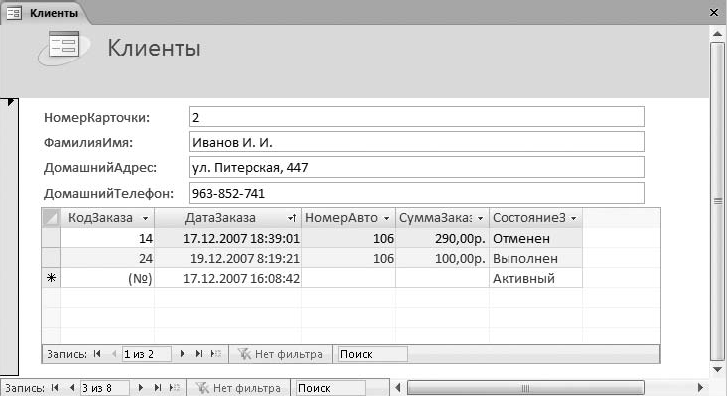The width and height of the screenshot is (727, 396).
Task: Toggle Нет фильтра in the main form bar
Action: (x=238, y=388)
